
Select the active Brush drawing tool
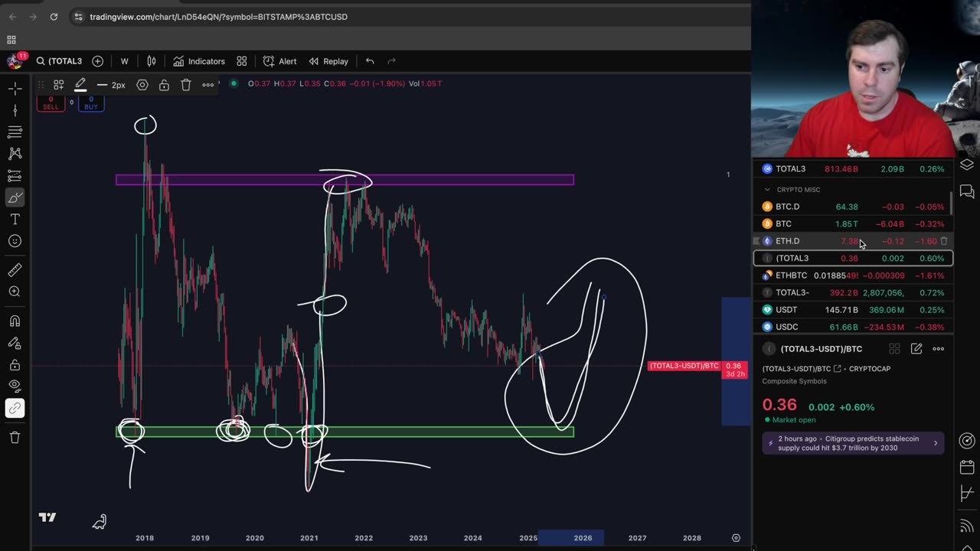tap(15, 198)
